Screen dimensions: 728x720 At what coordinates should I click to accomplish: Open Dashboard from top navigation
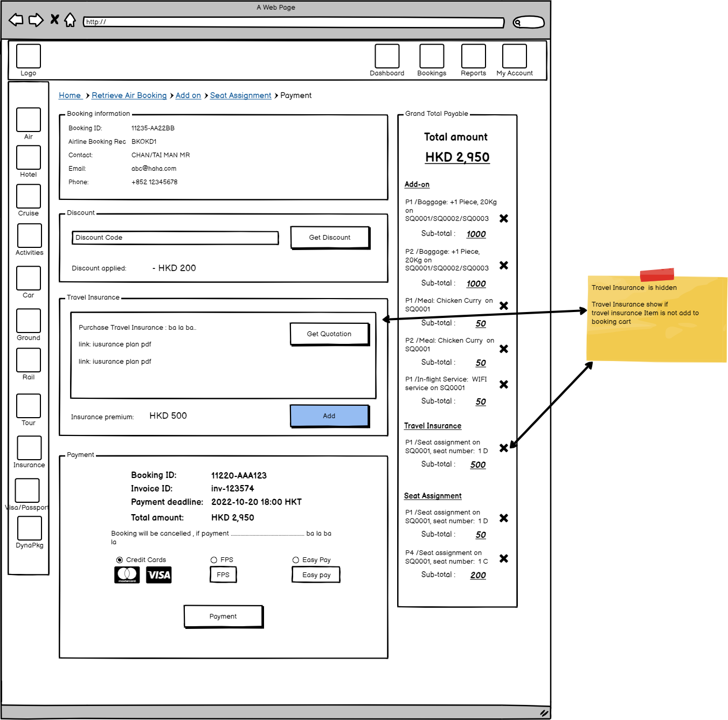point(387,57)
